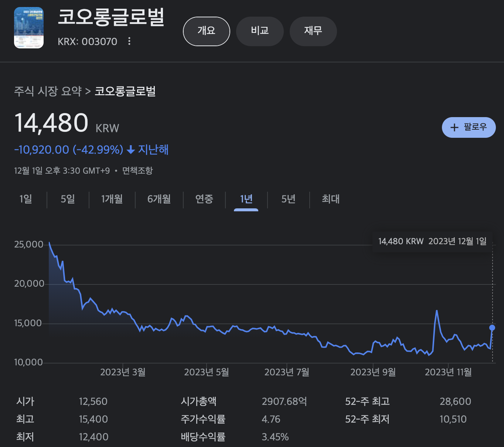Click the 2023년 5월 axis label
The width and height of the screenshot is (504, 447).
(x=207, y=372)
